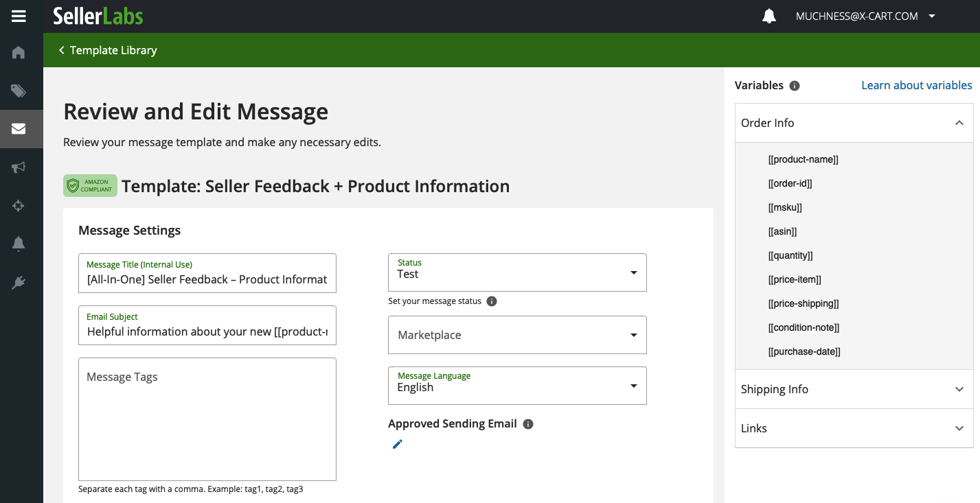The image size is (980, 503).
Task: Open the megaphone sidebar icon
Action: (x=19, y=167)
